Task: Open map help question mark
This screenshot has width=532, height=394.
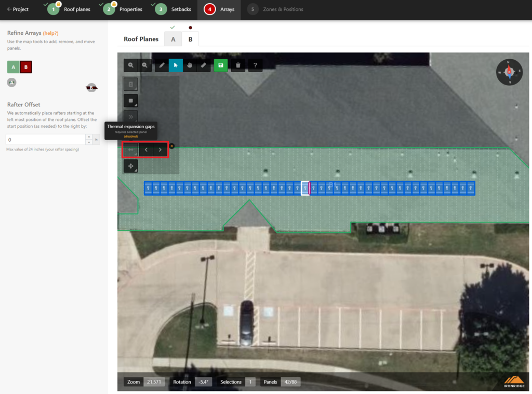Action: pos(255,65)
